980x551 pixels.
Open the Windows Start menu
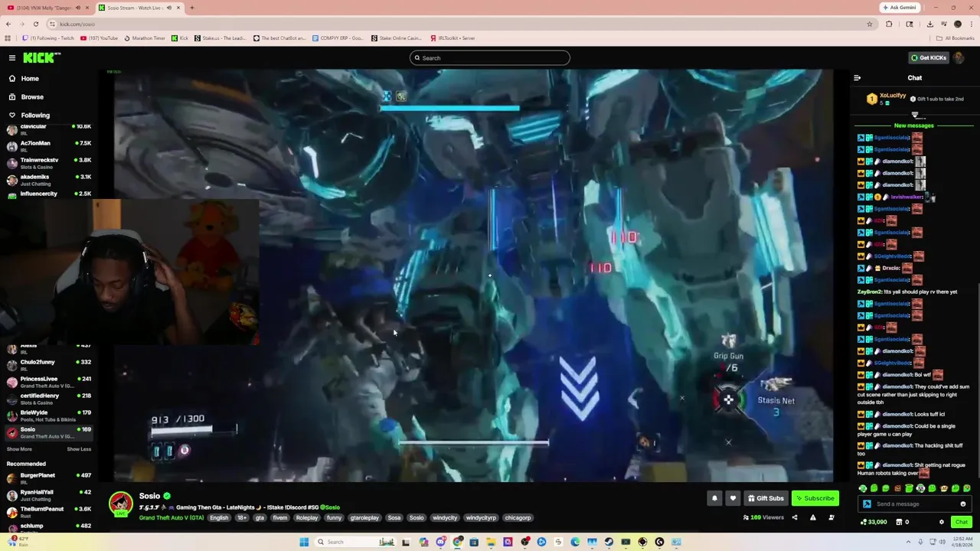point(304,542)
